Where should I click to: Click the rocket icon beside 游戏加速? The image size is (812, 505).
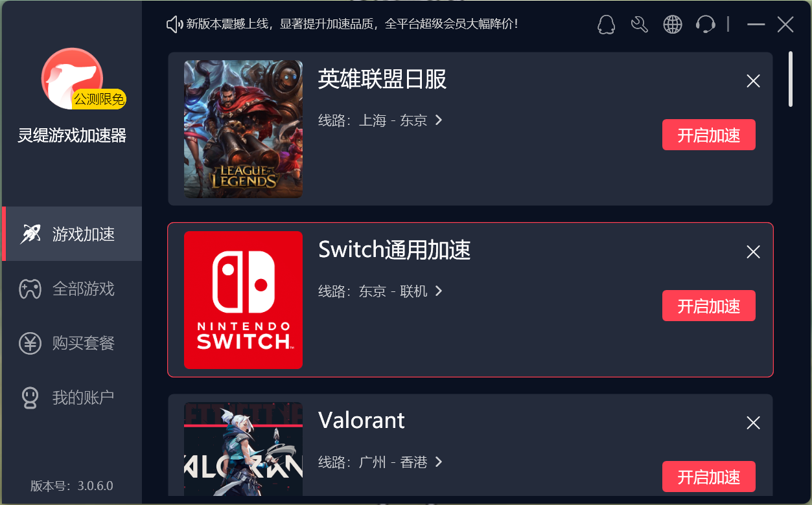(30, 234)
